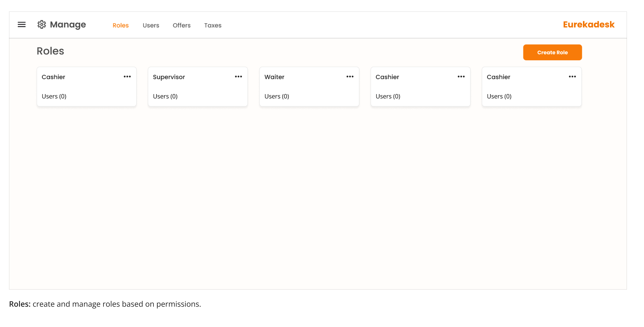
Task: Select the Waiter role card
Action: [x=309, y=86]
